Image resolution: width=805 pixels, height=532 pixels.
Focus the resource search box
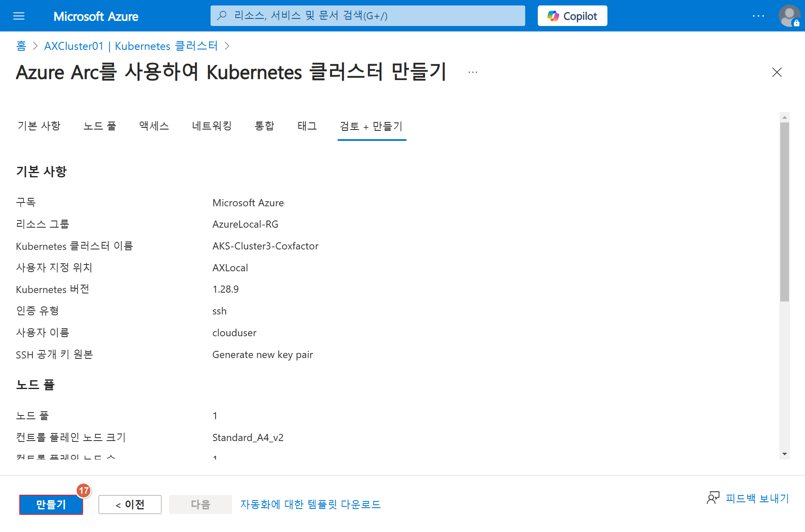(367, 16)
